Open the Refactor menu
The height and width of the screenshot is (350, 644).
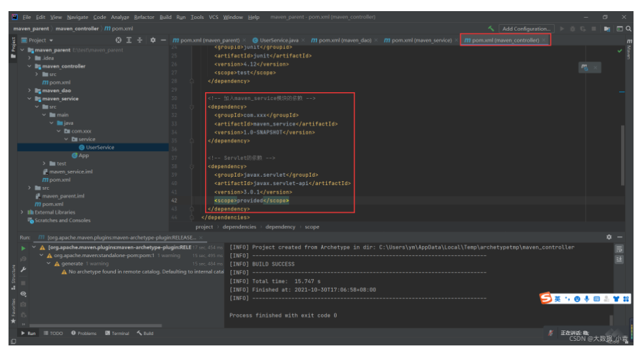143,17
